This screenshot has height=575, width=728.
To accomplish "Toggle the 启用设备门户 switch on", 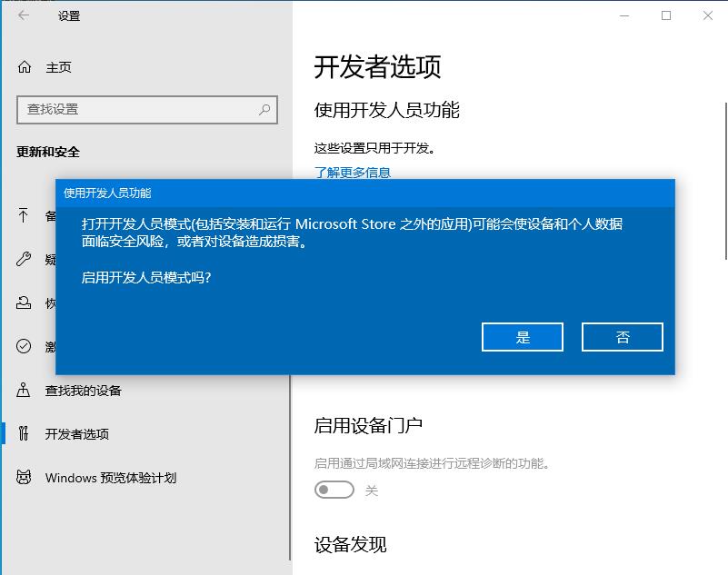I will pos(334,489).
